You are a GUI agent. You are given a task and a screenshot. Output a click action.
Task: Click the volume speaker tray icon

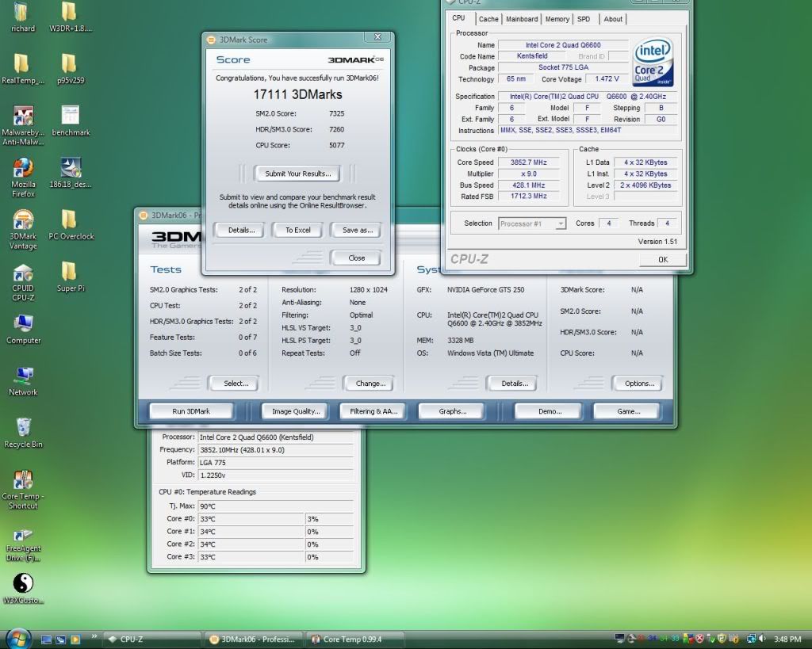(x=762, y=639)
